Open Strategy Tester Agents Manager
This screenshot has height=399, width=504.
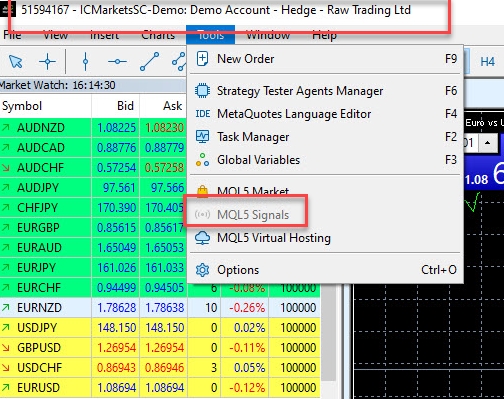click(x=325, y=91)
